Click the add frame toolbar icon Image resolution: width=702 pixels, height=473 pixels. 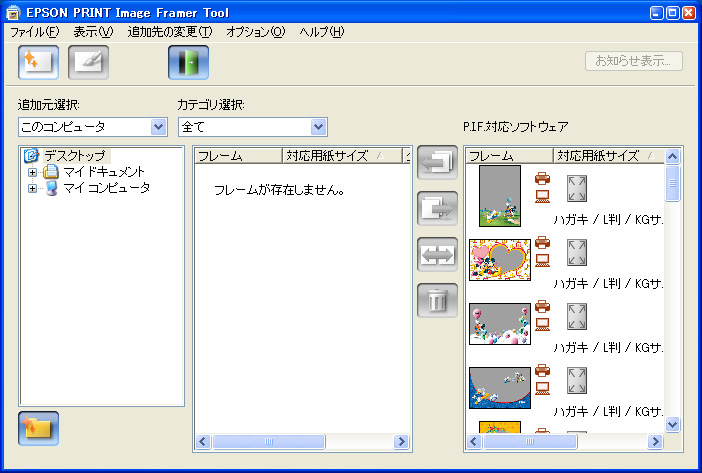(38, 61)
